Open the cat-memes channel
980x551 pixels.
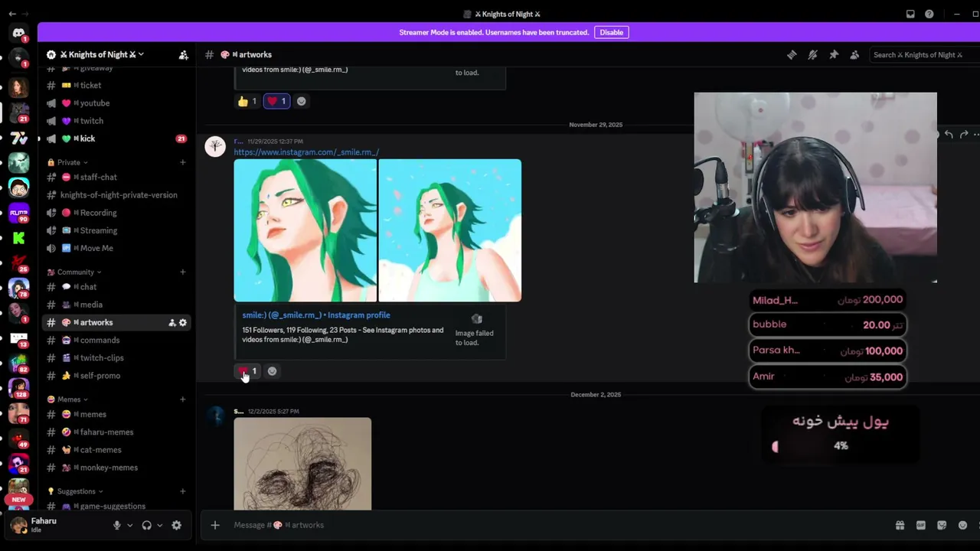click(x=116, y=450)
